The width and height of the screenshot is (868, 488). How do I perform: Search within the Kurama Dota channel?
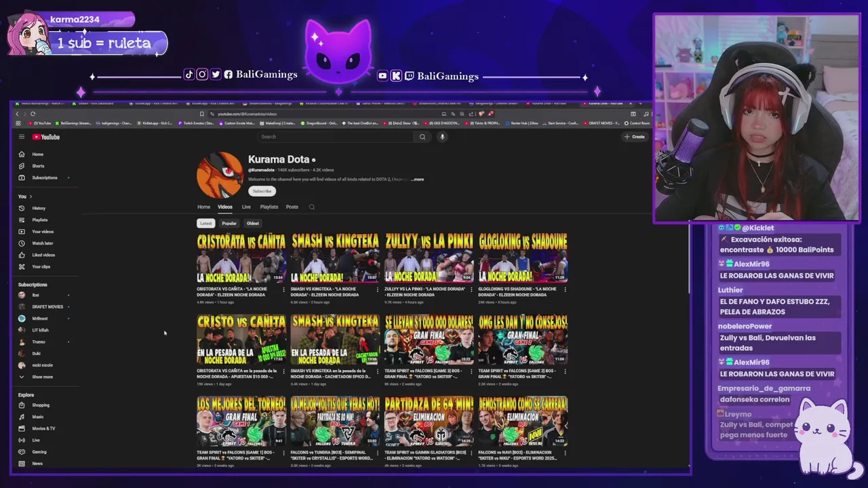[312, 207]
